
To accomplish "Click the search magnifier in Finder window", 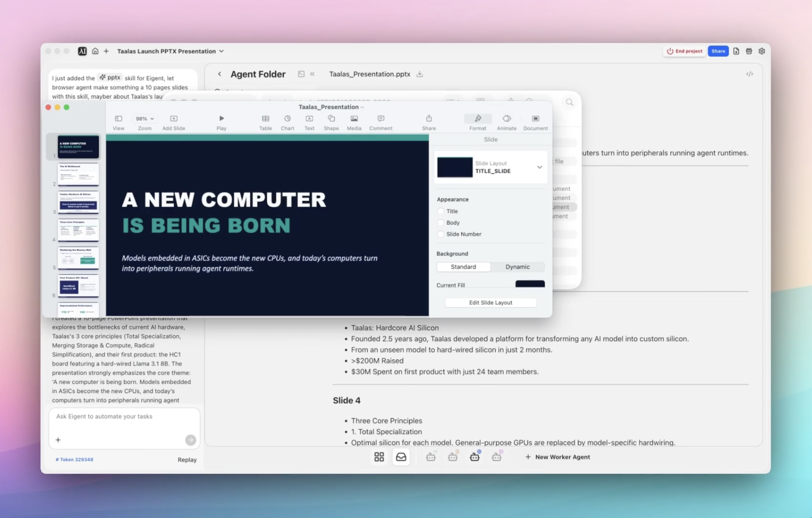I will 570,103.
